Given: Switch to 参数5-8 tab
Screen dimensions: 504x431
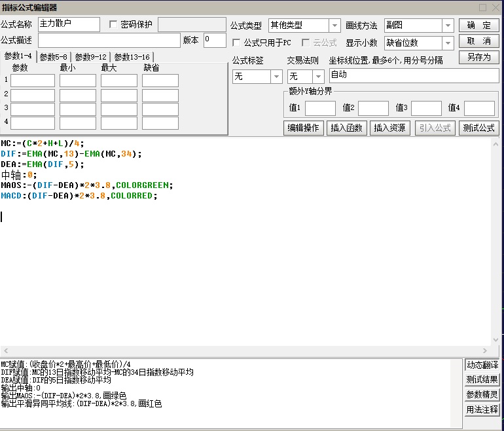Looking at the screenshot, I should [x=53, y=57].
